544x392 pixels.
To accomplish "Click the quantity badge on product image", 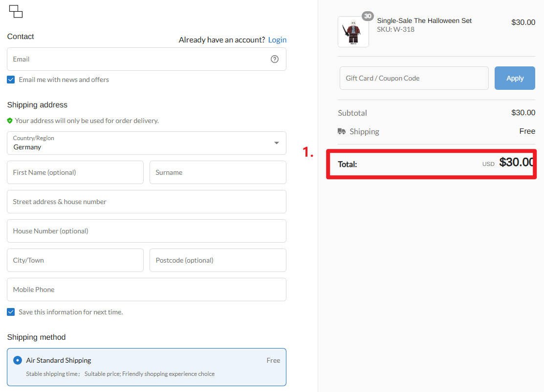I will (x=368, y=16).
